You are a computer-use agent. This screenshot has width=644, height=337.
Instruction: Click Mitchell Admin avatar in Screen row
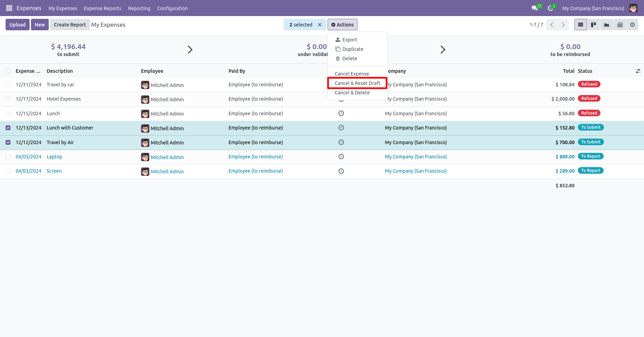coord(145,171)
